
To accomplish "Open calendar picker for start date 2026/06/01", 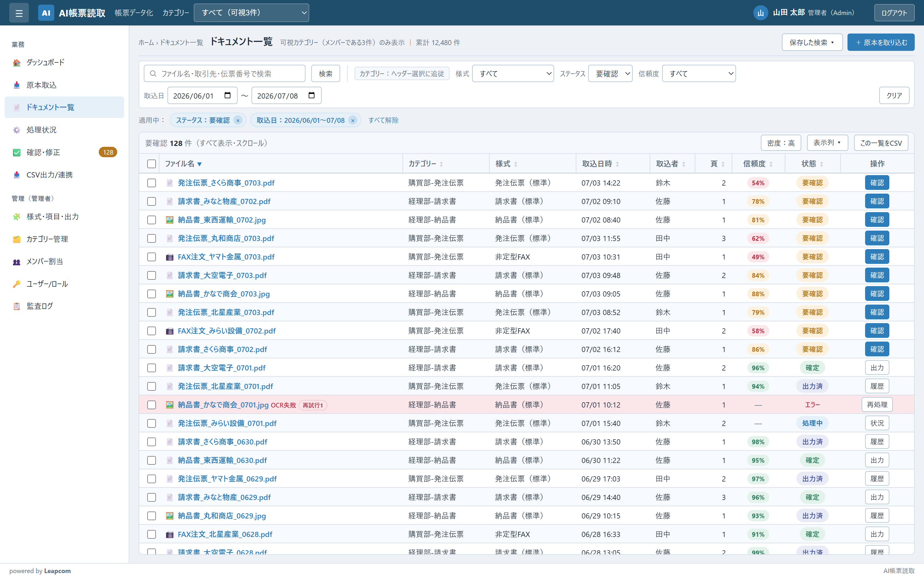I will pyautogui.click(x=228, y=95).
